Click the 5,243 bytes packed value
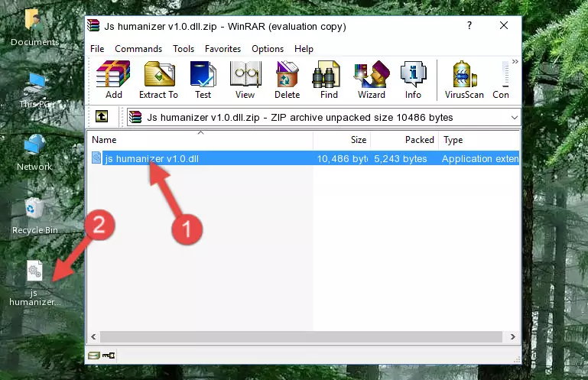This screenshot has width=588, height=380. point(400,159)
